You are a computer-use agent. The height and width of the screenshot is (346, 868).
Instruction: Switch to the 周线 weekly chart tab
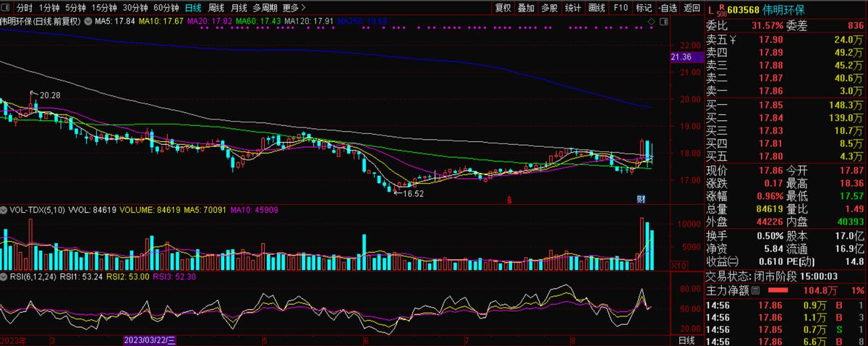[216, 8]
